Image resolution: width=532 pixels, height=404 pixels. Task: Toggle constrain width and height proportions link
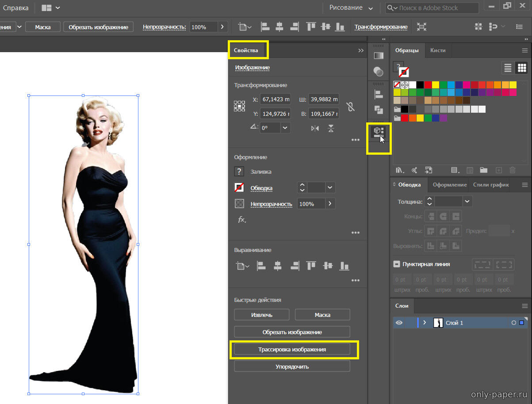coord(351,107)
